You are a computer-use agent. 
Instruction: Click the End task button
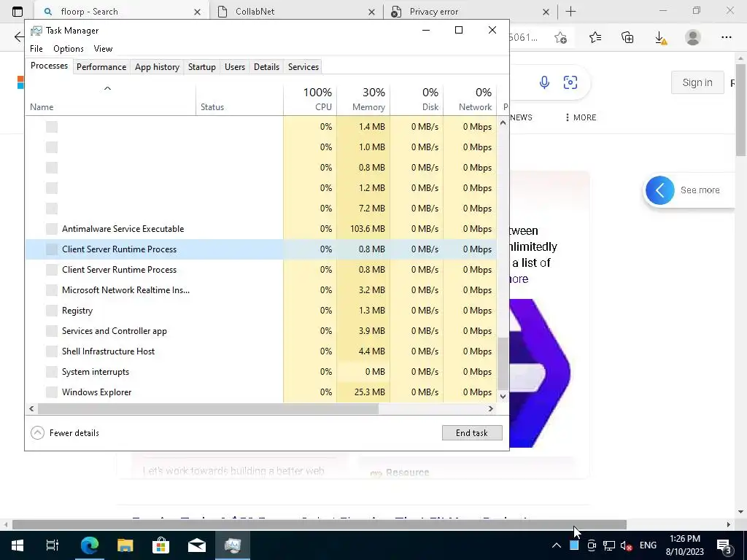[x=472, y=433]
